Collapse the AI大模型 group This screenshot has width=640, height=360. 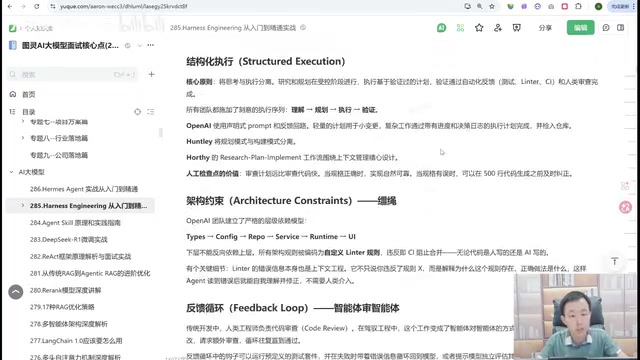(x=11, y=172)
